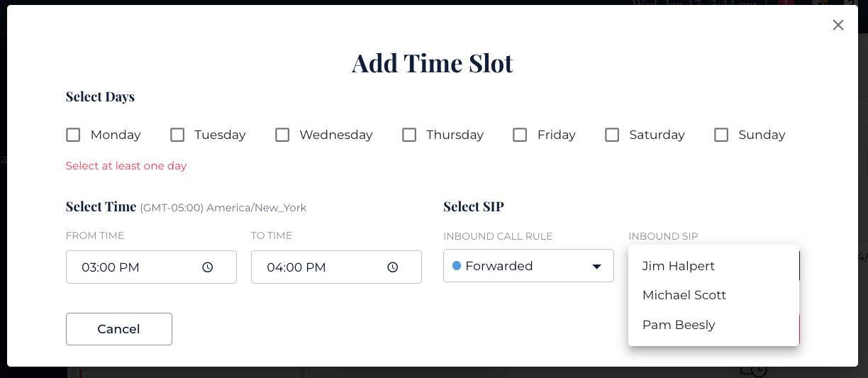Expand the Inbound Call Rule dropdown arrow

click(x=596, y=267)
